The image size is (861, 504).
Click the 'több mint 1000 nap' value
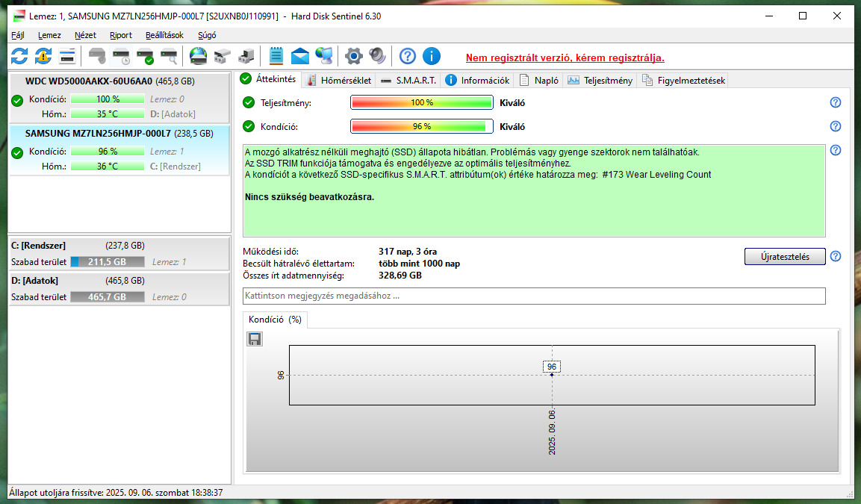coord(419,264)
